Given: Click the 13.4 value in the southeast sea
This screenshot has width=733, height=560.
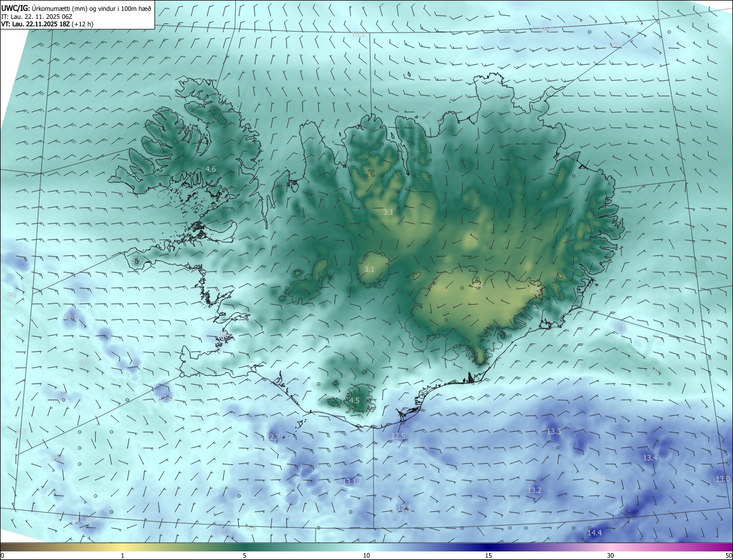Looking at the screenshot, I should [650, 458].
